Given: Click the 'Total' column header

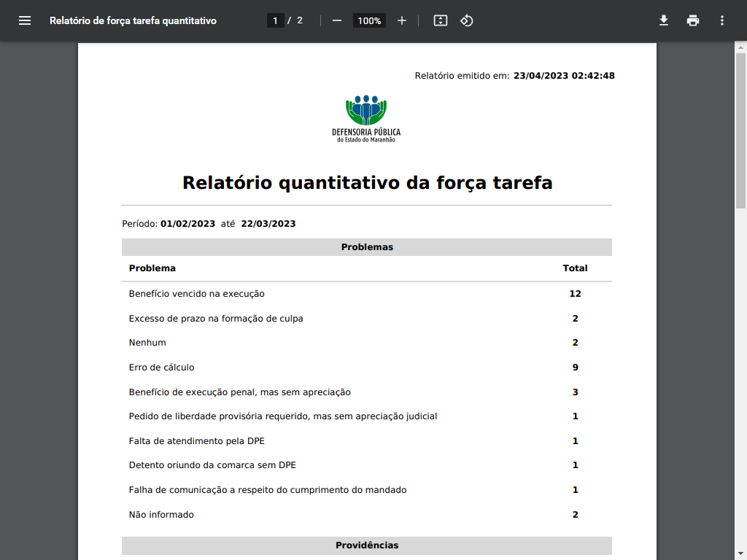Looking at the screenshot, I should click(x=575, y=268).
